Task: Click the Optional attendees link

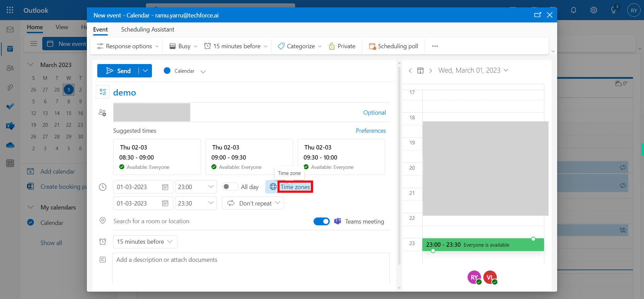Action: click(374, 113)
